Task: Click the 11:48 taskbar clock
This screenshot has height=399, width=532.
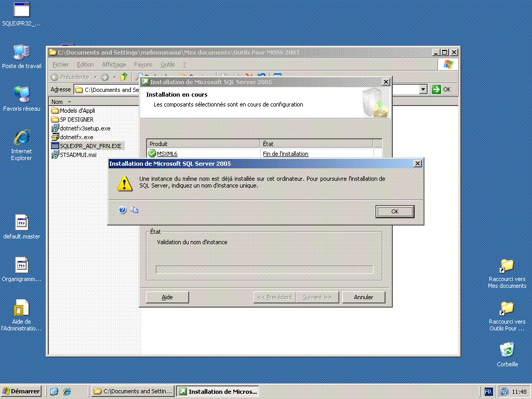Action: click(x=519, y=392)
